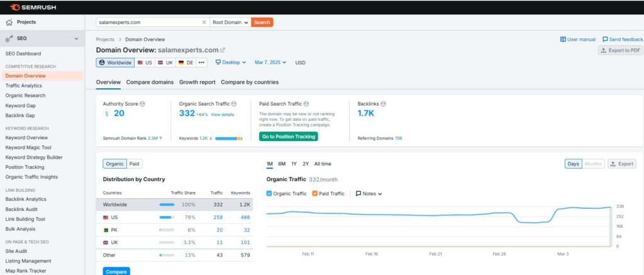The image size is (644, 275).
Task: Select US flag country filter
Action: tap(145, 62)
